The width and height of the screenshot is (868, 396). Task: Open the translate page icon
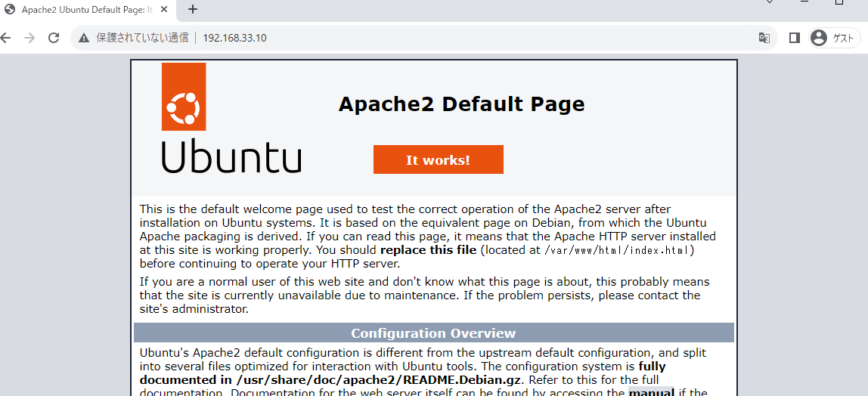pos(764,38)
